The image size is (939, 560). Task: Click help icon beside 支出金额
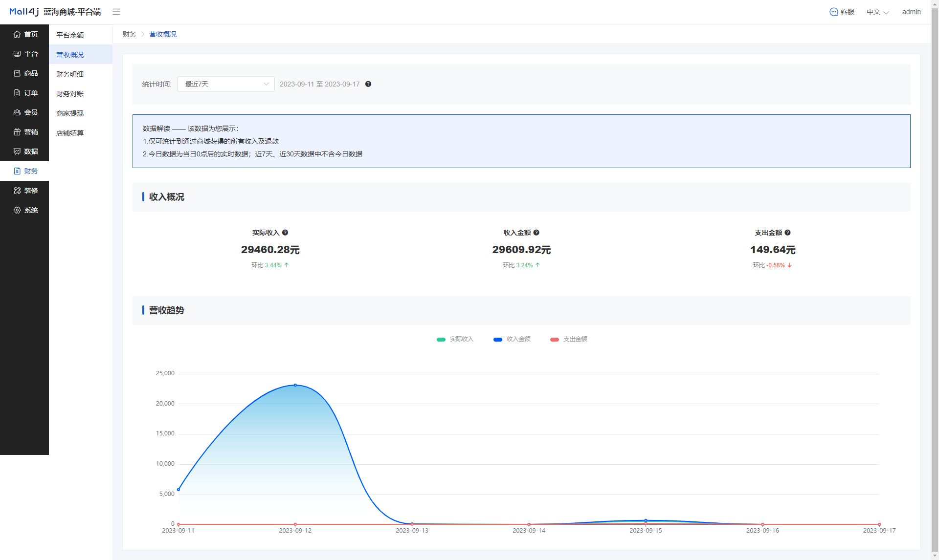tap(788, 233)
